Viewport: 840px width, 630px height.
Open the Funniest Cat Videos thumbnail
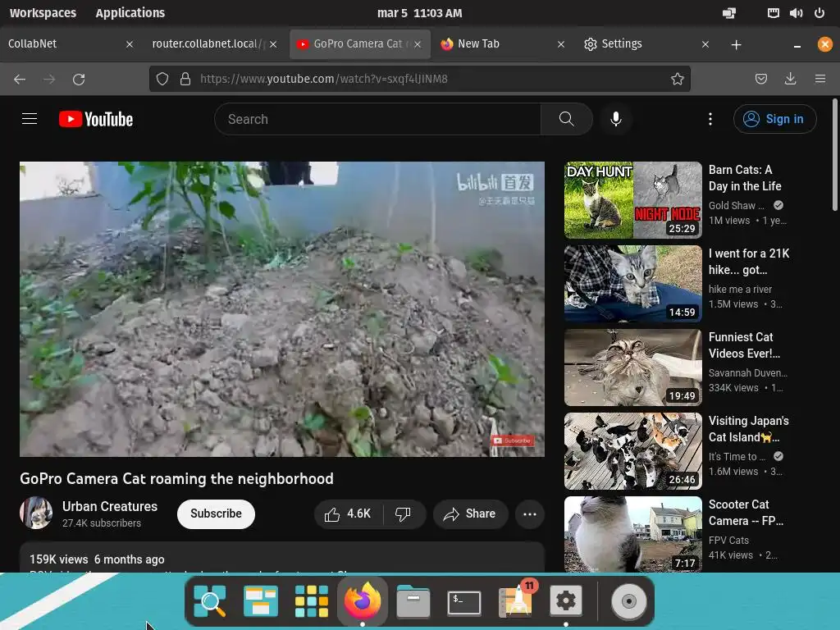[633, 367]
